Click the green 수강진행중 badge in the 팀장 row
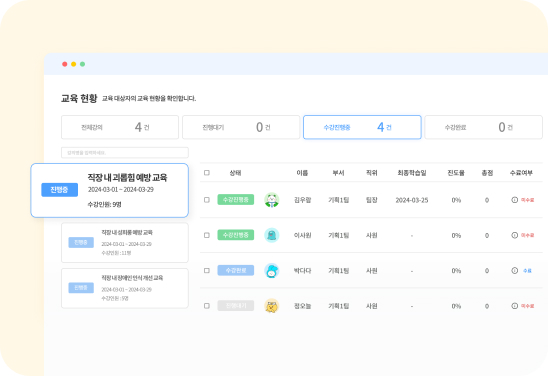 coord(236,200)
